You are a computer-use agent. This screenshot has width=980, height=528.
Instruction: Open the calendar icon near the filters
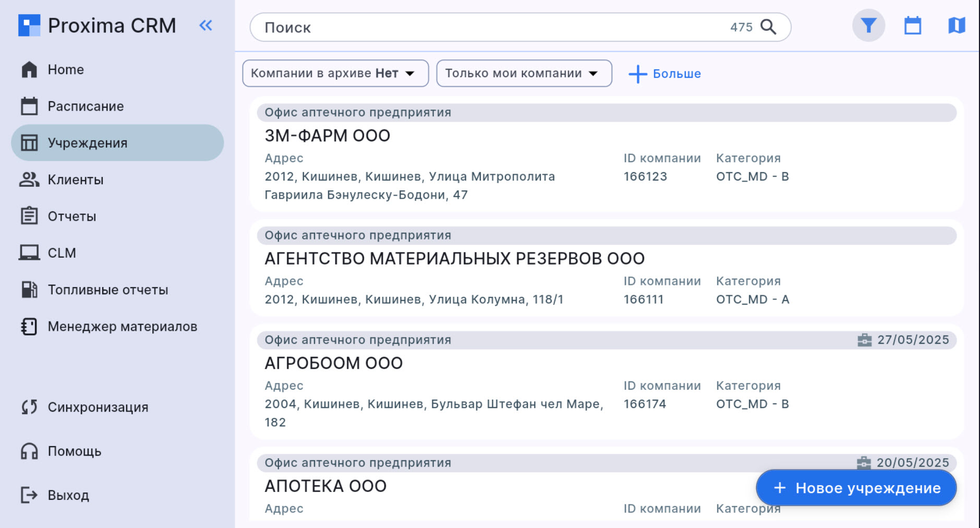[x=912, y=25]
